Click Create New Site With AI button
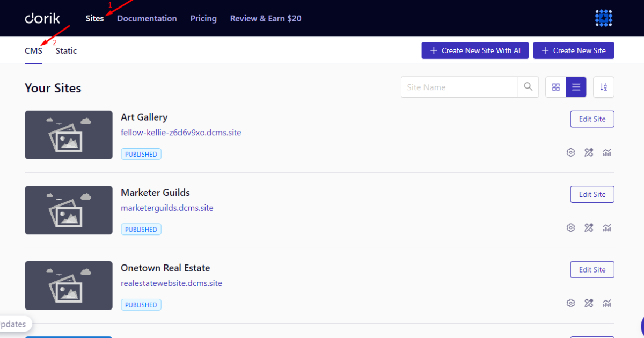 pos(475,50)
